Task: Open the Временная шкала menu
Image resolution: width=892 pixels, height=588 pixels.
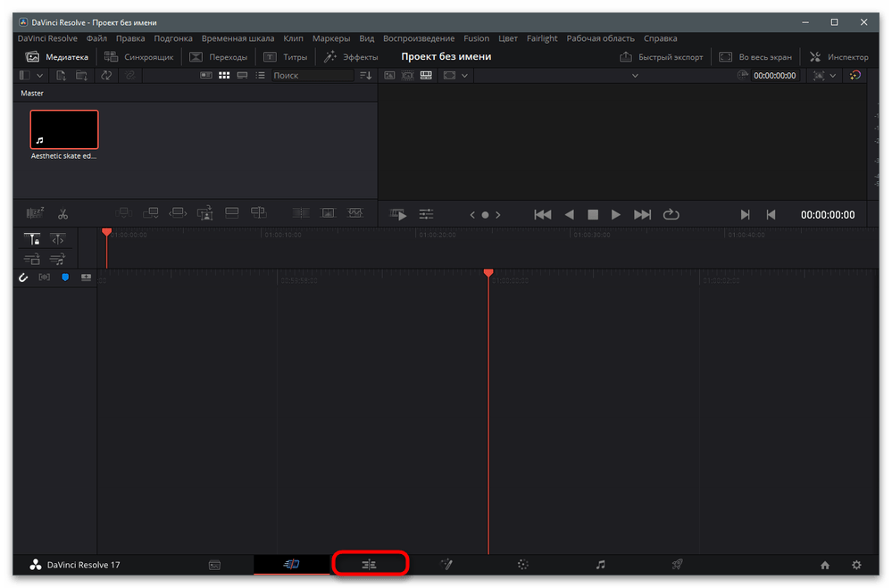Action: [x=238, y=38]
